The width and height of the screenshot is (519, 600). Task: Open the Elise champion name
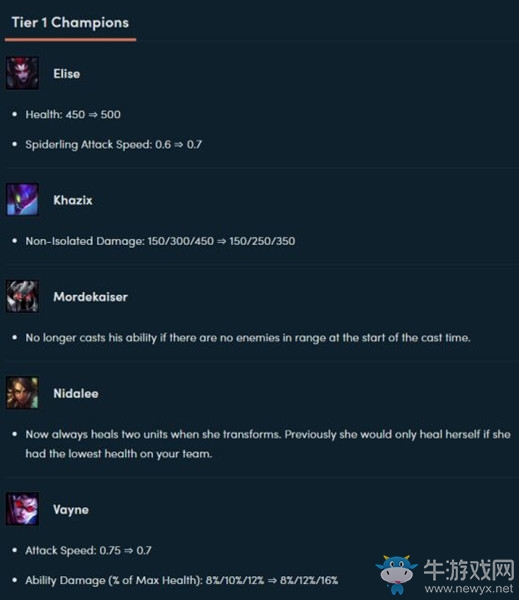67,74
